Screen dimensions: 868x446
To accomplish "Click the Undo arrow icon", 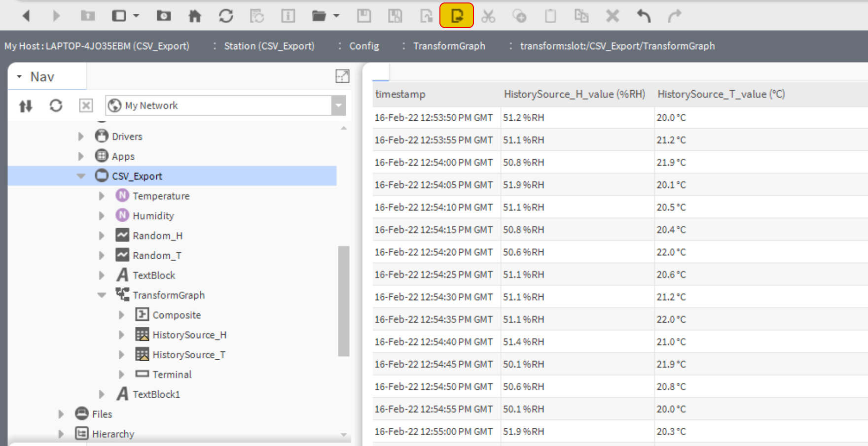I will (644, 16).
